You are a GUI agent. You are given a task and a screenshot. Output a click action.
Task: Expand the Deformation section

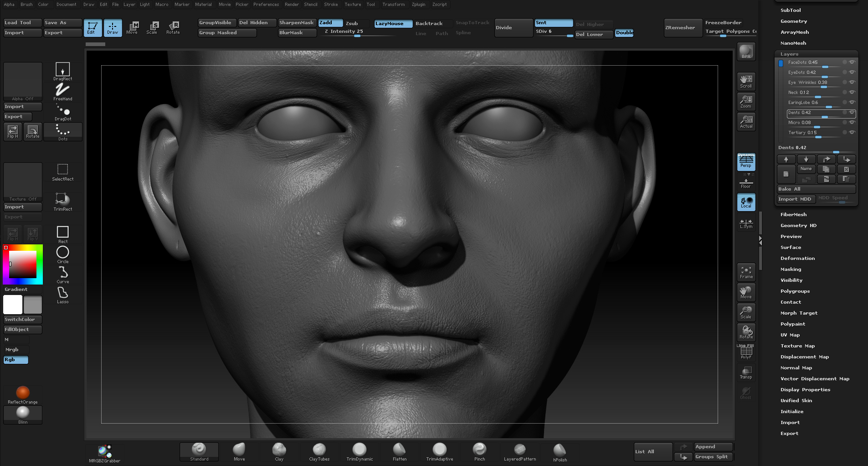click(797, 258)
